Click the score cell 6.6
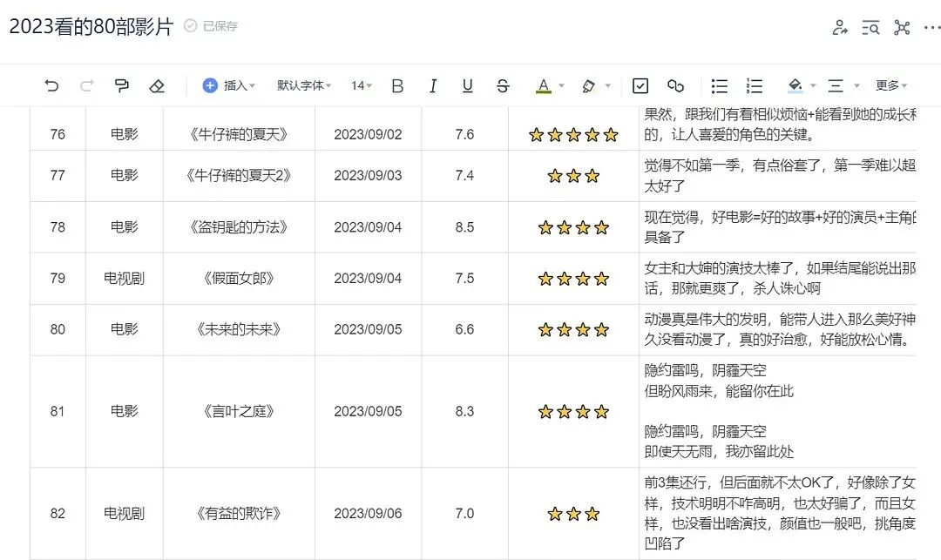The image size is (941, 560). click(x=464, y=329)
